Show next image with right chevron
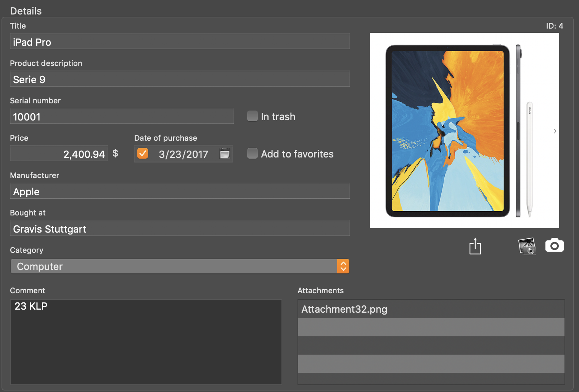 point(555,131)
